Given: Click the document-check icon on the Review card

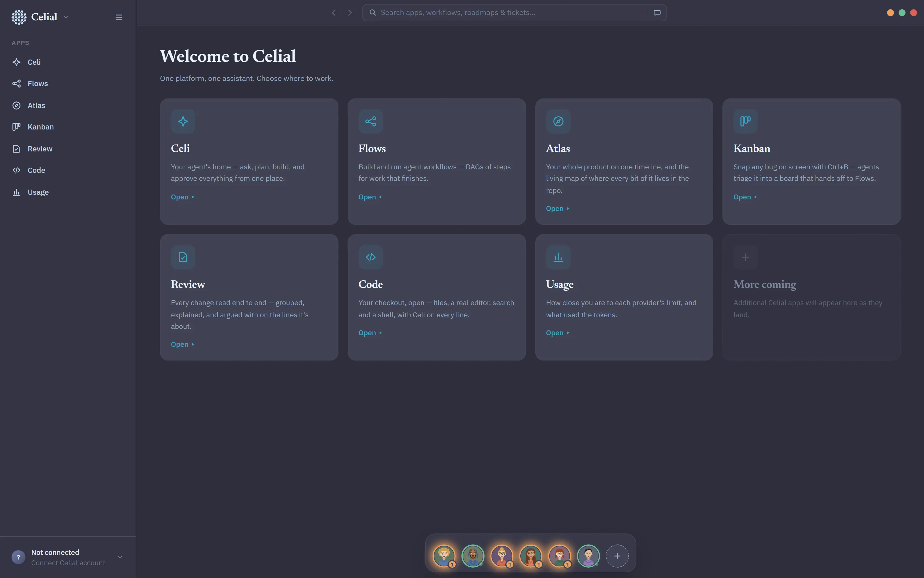Looking at the screenshot, I should click(183, 257).
